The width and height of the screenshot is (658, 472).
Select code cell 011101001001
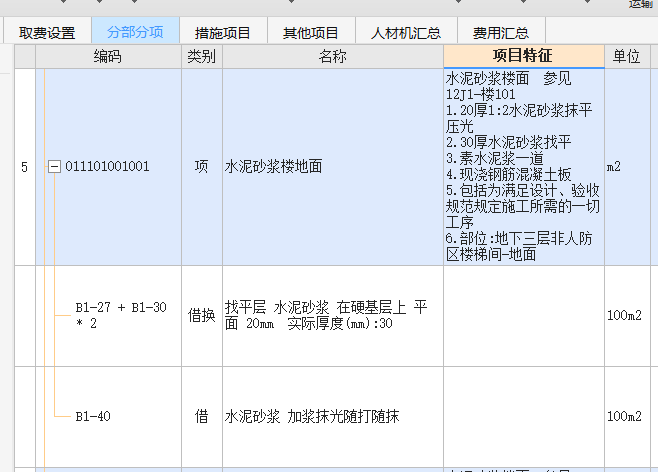(108, 167)
